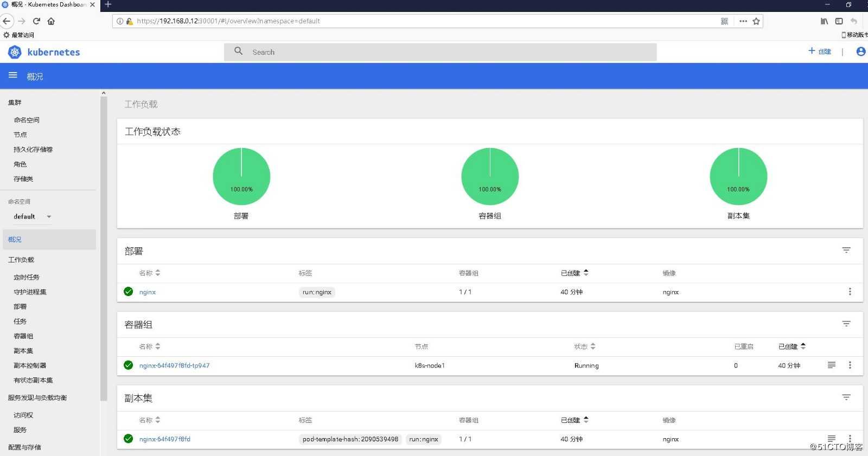868x456 pixels.
Task: Open 副本集 in the sidebar
Action: [x=23, y=350]
